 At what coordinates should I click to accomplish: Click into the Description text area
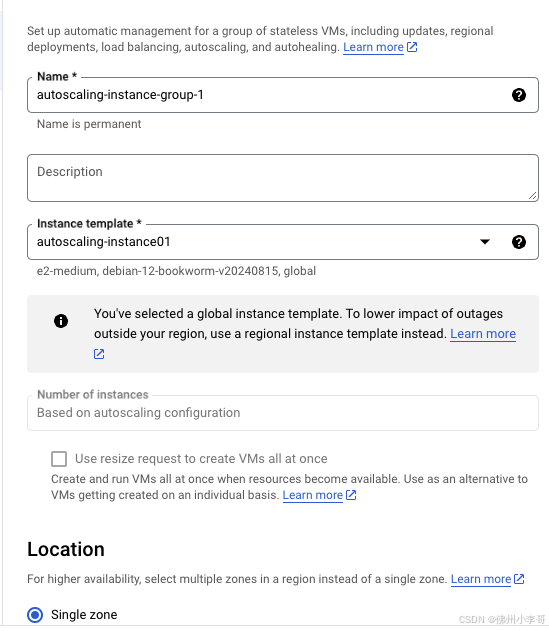(x=283, y=178)
